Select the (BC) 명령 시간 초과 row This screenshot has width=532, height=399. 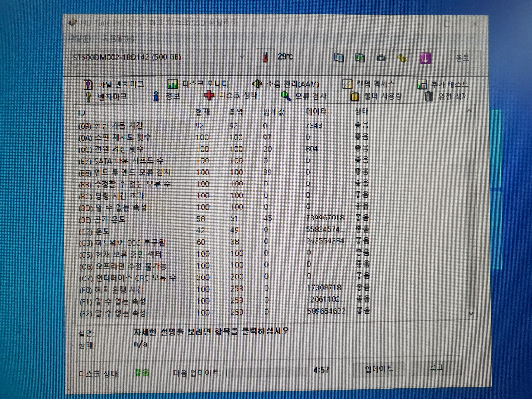click(224, 196)
